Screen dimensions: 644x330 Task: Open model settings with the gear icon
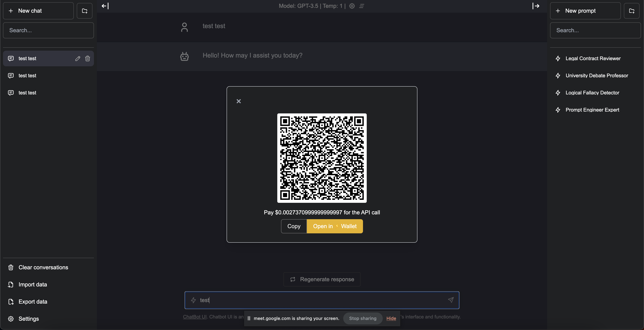click(352, 6)
